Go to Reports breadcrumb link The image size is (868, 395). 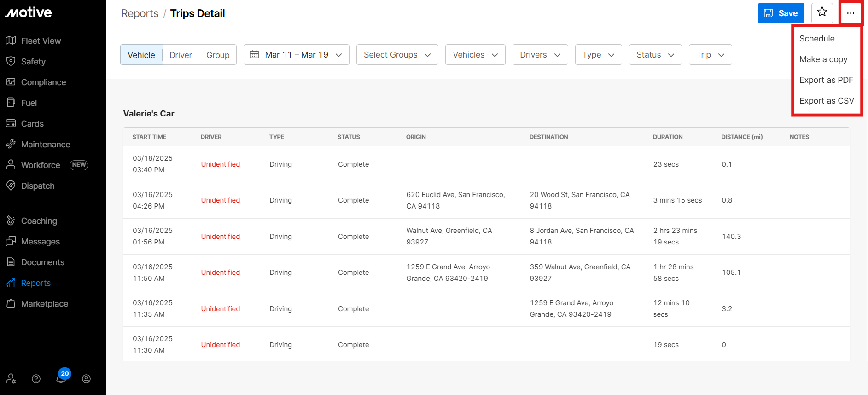click(x=140, y=13)
